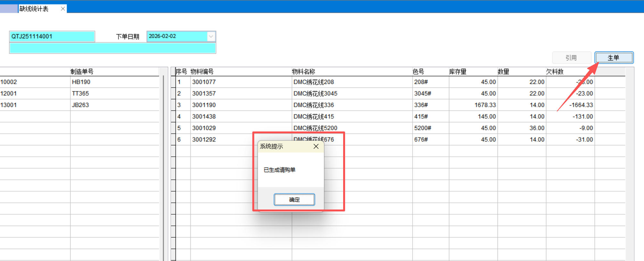Viewport: 644px width, 261px height.
Task: Click the wide cyan remarks field
Action: pyautogui.click(x=112, y=48)
